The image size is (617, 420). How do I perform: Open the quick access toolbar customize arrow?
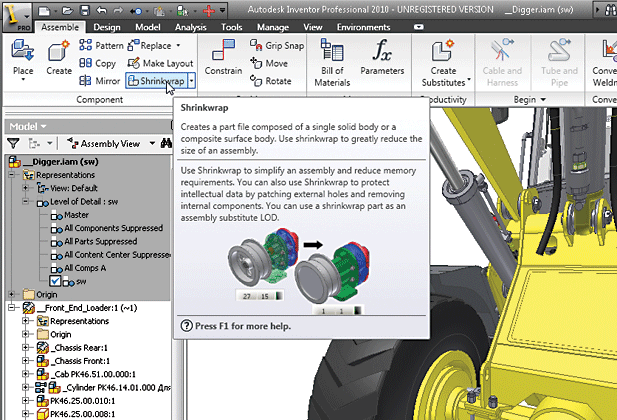223,11
